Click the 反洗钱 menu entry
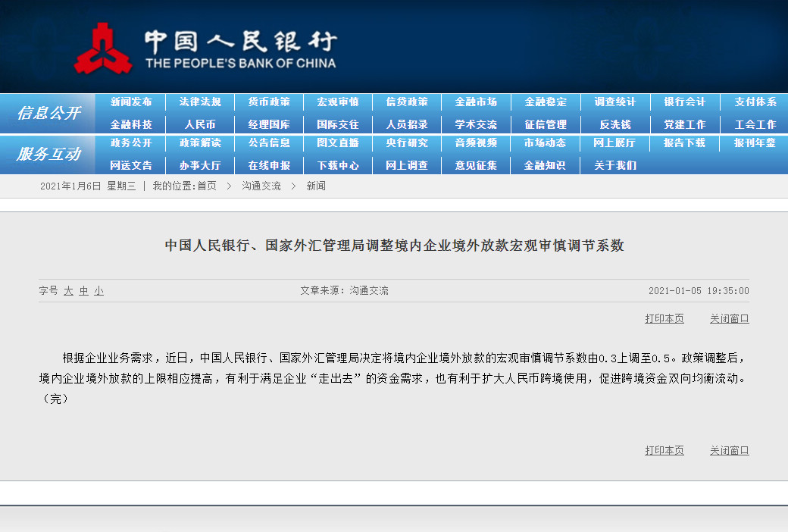The image size is (788, 532). pos(614,124)
